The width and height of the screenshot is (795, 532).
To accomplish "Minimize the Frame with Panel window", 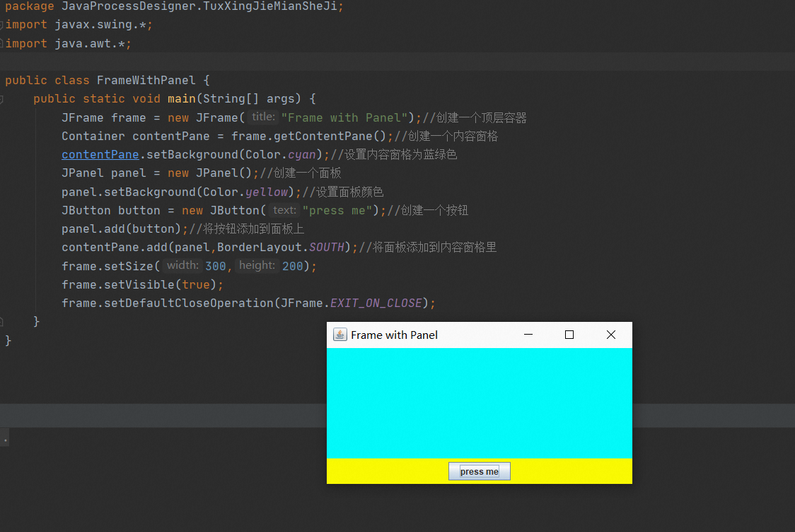I will pyautogui.click(x=528, y=334).
